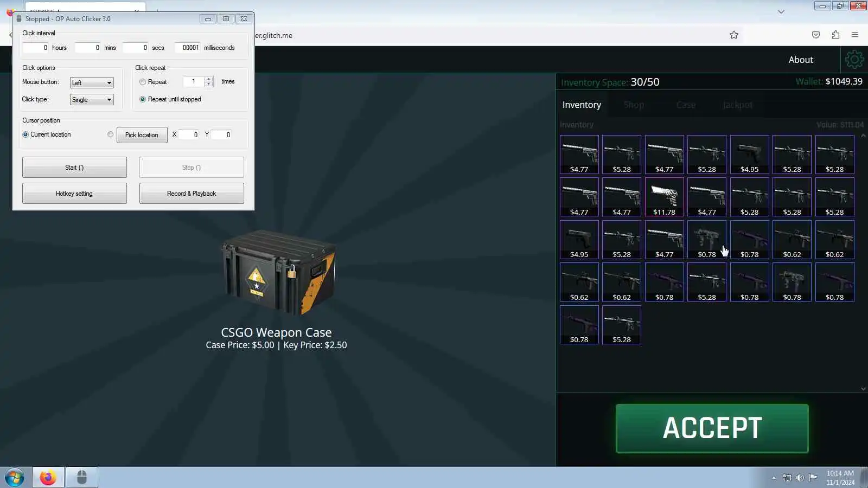Choose Current location cursor option
This screenshot has height=488, width=868.
pos(25,134)
